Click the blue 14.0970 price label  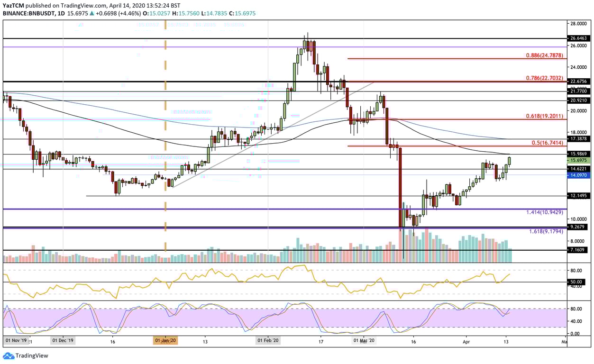[x=579, y=176]
